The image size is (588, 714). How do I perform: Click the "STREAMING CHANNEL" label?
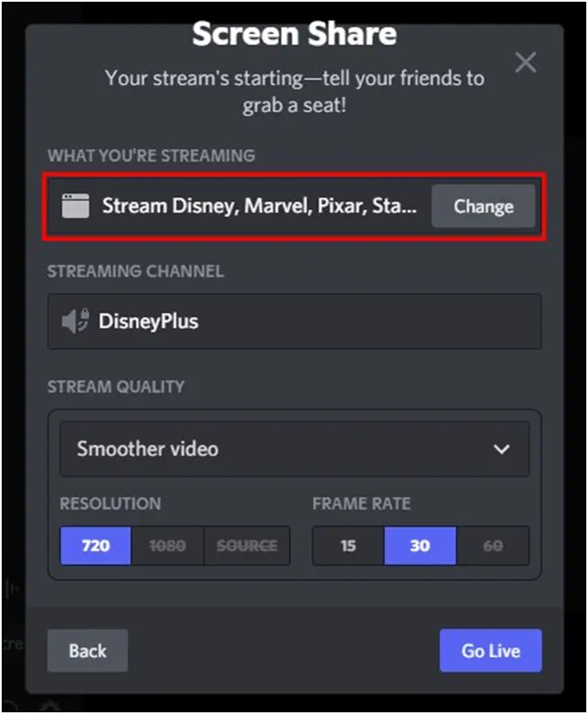click(x=136, y=272)
